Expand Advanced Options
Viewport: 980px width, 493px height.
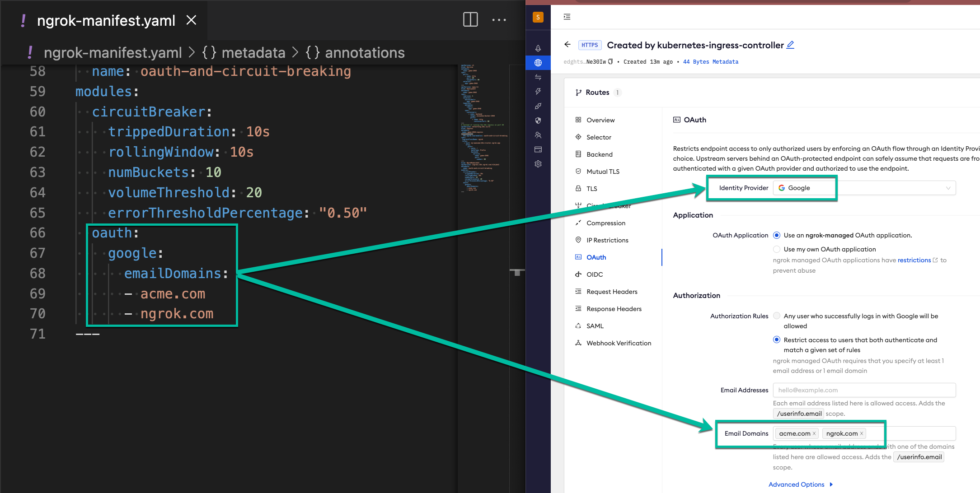(x=801, y=484)
